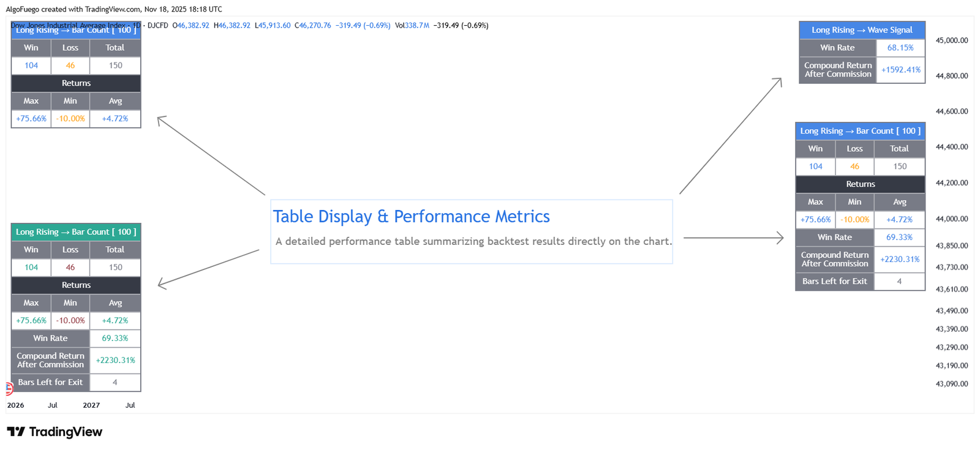Image resolution: width=980 pixels, height=450 pixels.
Task: Click the horizontal arrow pointing right
Action: tap(733, 238)
